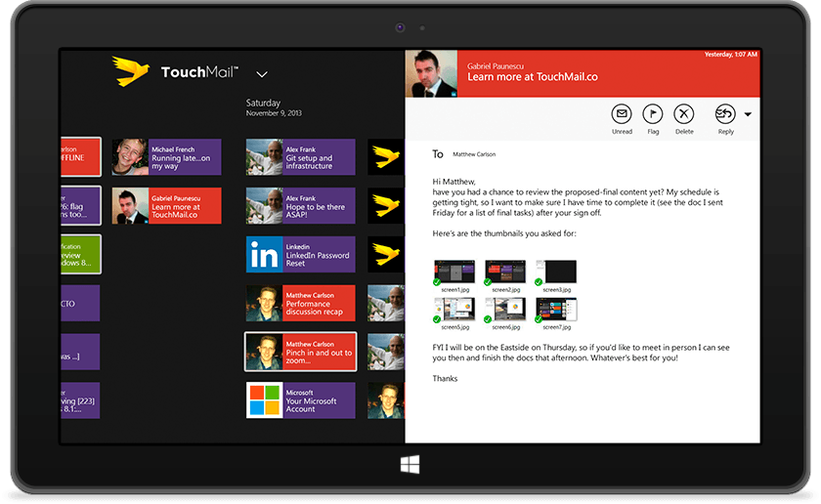Open Matthew Carlson Pinch in and out message
821x504 pixels.
(301, 352)
